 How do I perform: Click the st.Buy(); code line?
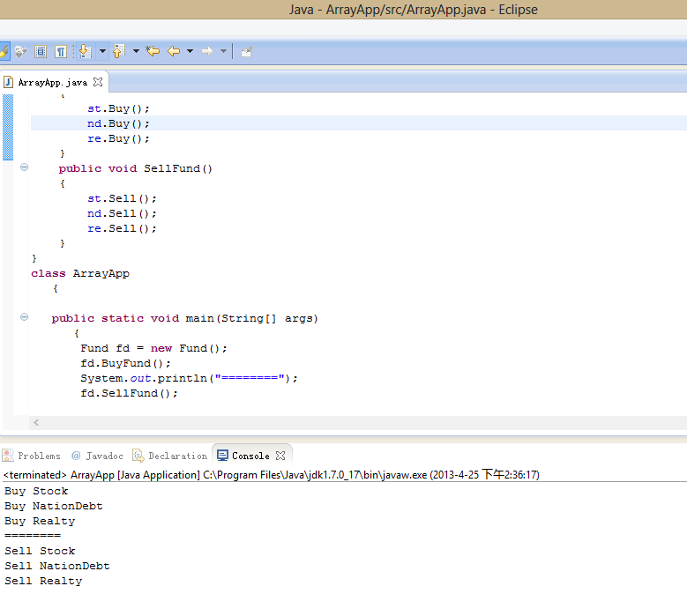(x=118, y=108)
